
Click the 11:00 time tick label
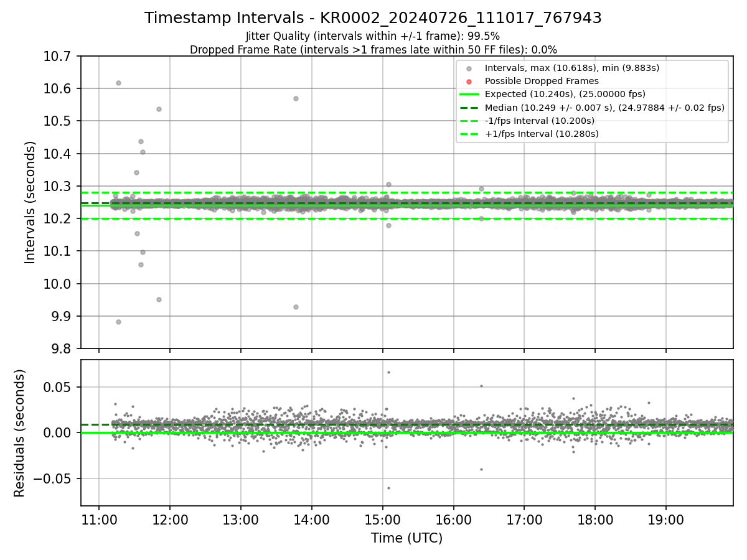[99, 519]
